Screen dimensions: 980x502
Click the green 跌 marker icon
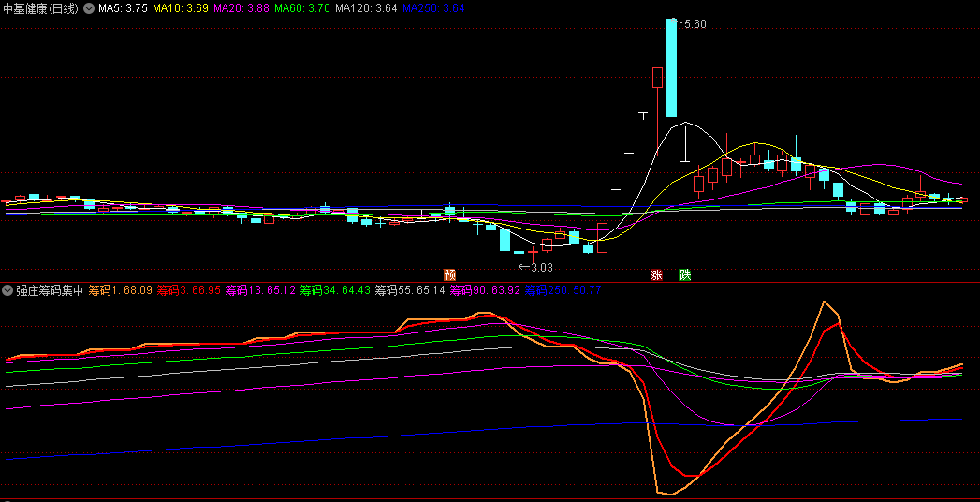[x=685, y=275]
